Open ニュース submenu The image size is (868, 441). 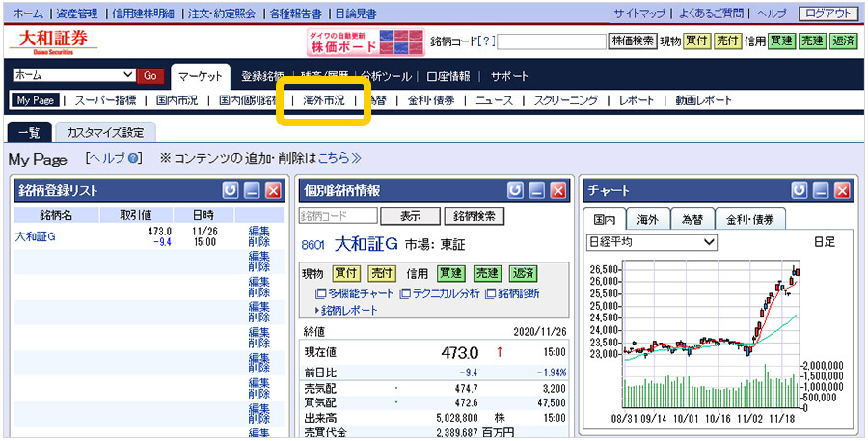[495, 100]
